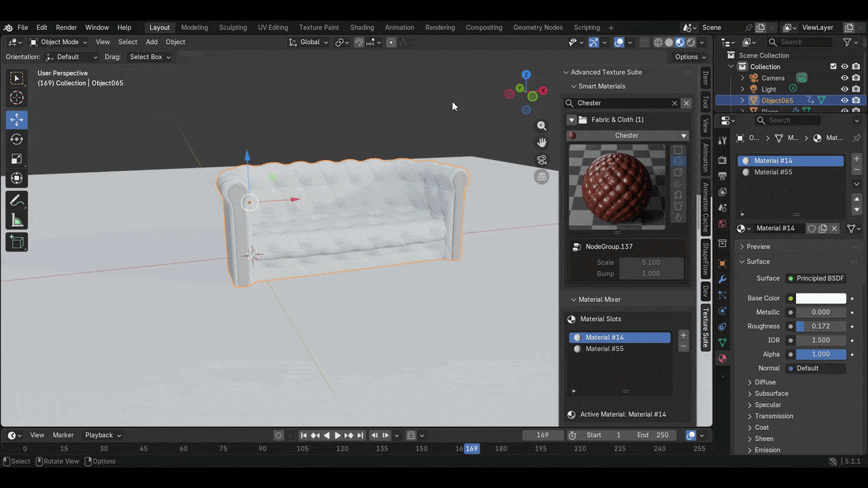
Task: Enable rendered viewport shading
Action: pos(690,42)
